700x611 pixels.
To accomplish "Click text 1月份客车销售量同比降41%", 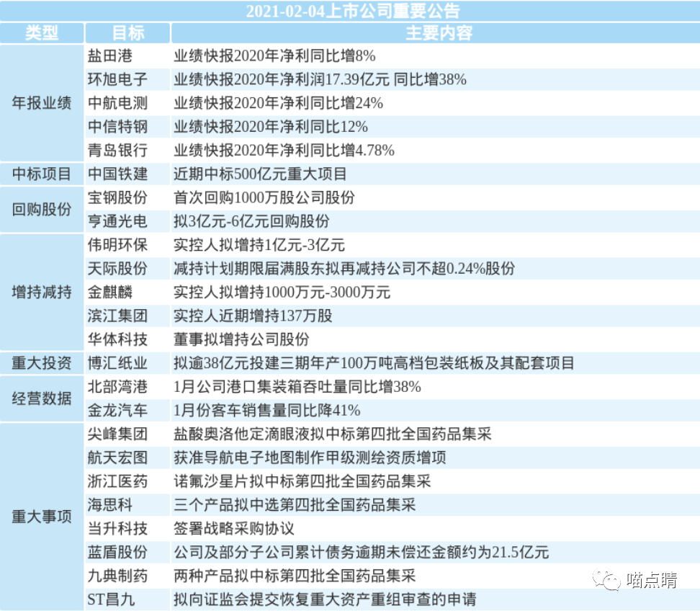I will click(267, 411).
